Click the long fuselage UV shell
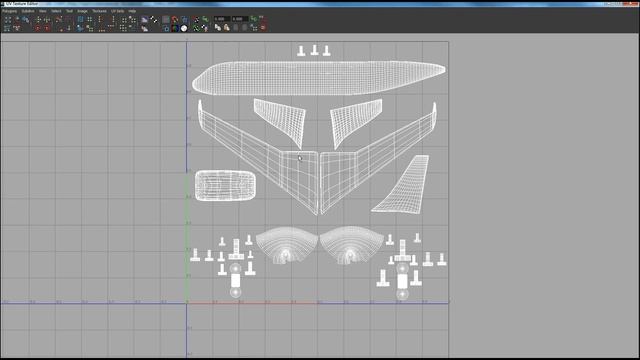640x360 pixels. pos(318,78)
